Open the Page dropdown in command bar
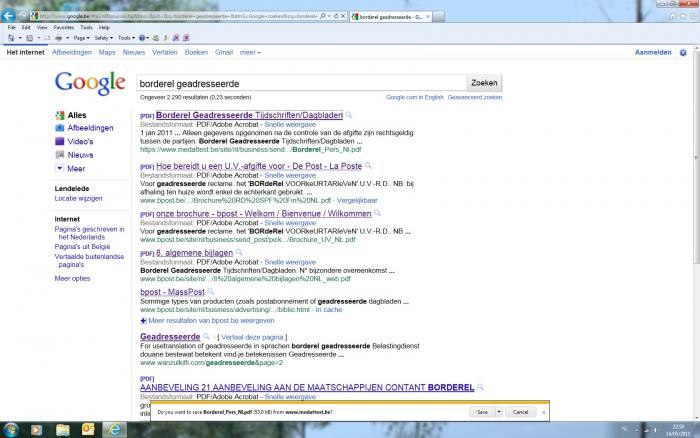700x438 pixels. pos(82,38)
